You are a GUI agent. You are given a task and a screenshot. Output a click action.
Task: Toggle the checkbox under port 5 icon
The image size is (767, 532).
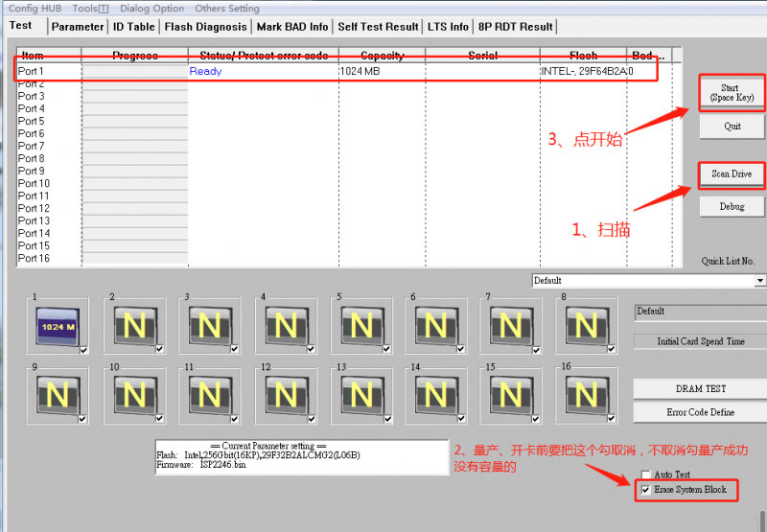click(386, 349)
